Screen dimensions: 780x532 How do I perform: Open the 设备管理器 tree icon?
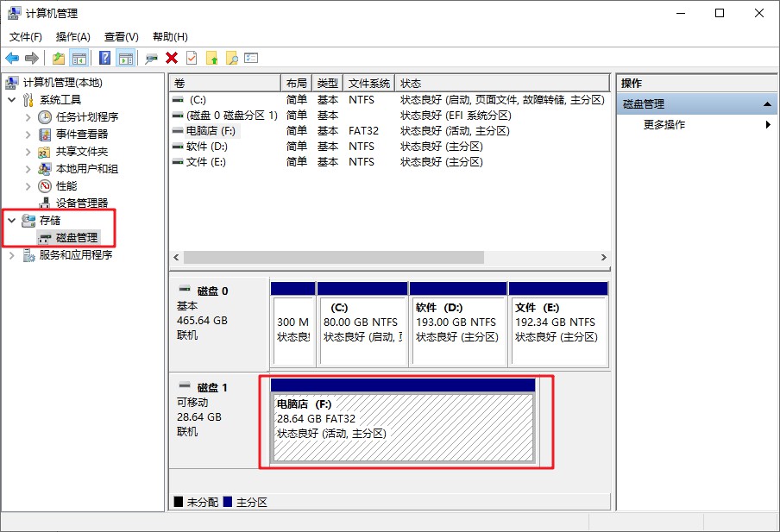(46, 203)
